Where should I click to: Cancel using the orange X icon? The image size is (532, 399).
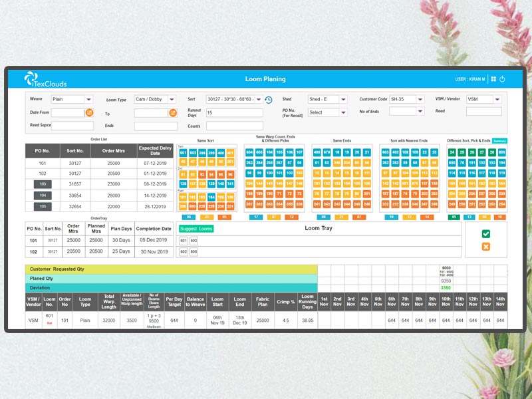point(485,247)
